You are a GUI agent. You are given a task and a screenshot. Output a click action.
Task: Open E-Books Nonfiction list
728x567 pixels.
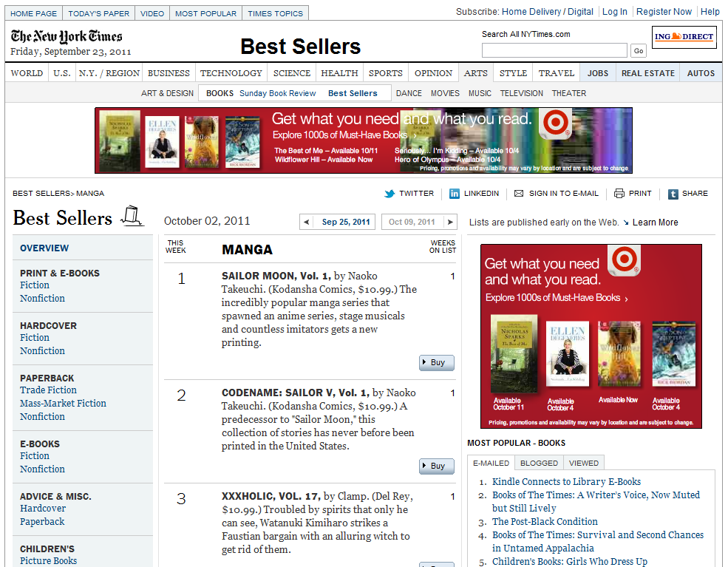[x=42, y=469]
